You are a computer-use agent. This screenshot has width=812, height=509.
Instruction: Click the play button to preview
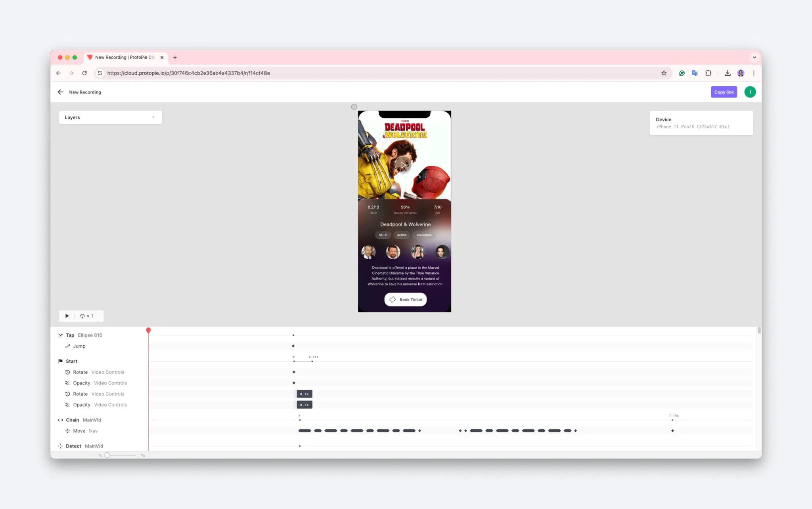(x=67, y=316)
